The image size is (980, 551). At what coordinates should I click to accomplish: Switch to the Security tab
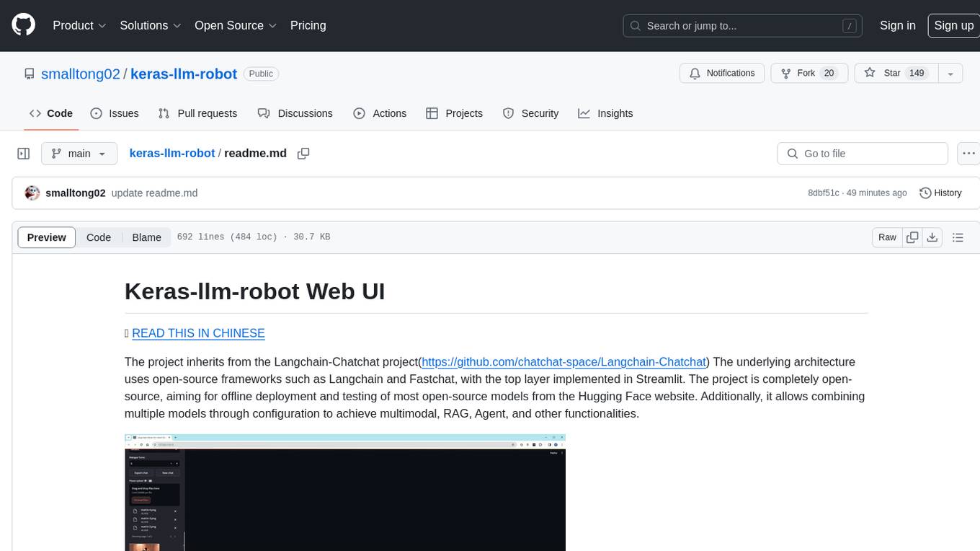[530, 113]
